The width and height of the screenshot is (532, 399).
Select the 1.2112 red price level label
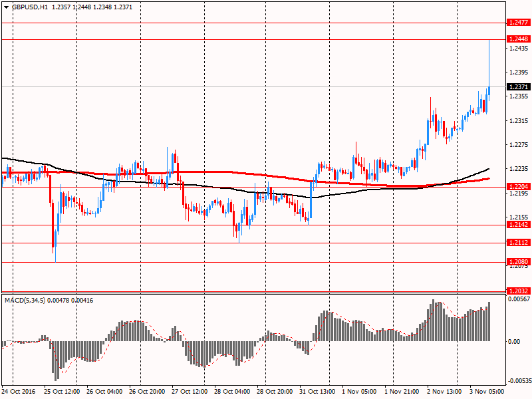(519, 243)
